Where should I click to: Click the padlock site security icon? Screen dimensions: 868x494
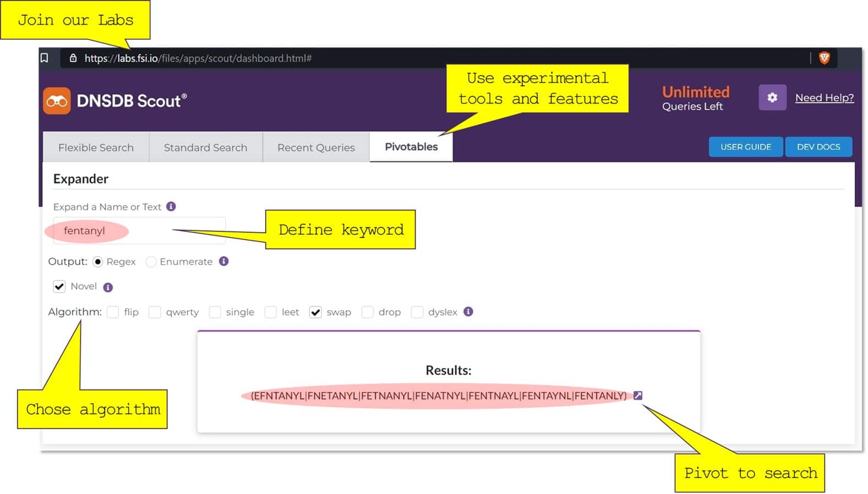(73, 58)
